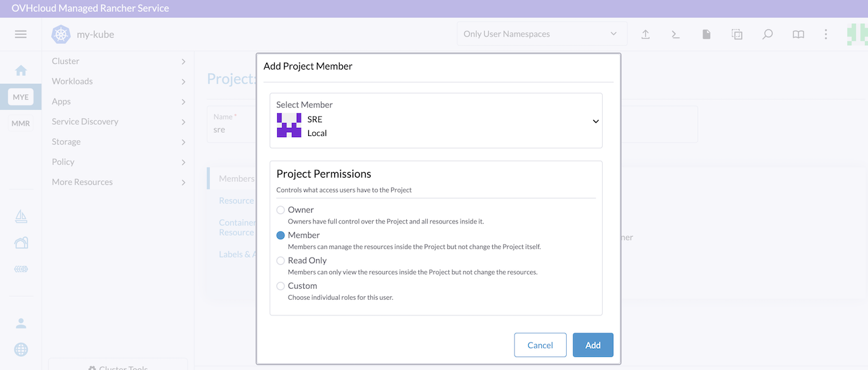This screenshot has height=370, width=868.
Task: Download the KubeConfig file icon
Action: (x=706, y=34)
